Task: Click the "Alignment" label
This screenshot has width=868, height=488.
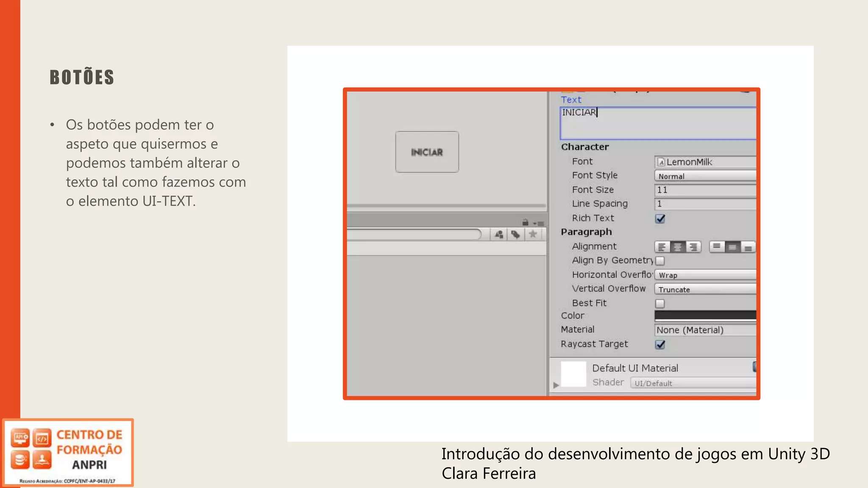Action: coord(594,247)
